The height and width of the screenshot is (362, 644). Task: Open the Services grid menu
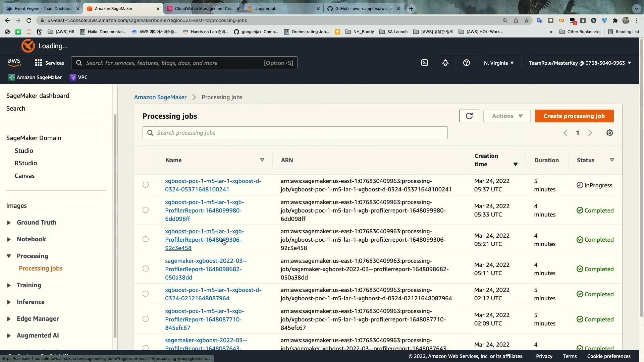(49, 63)
